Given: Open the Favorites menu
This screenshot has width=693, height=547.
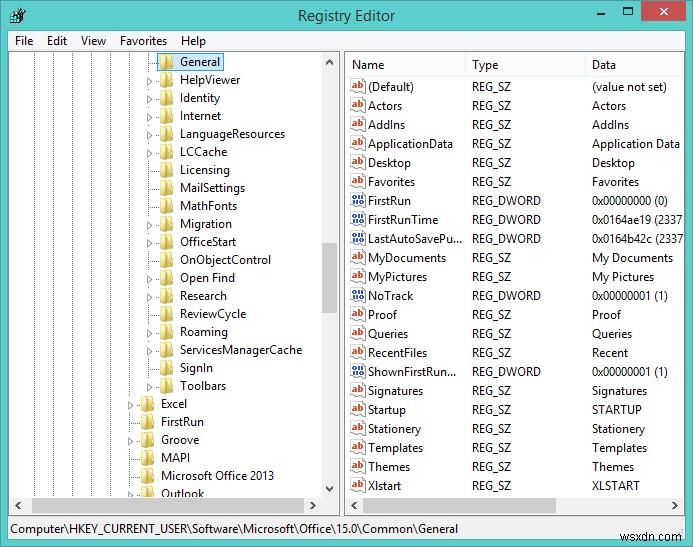Looking at the screenshot, I should (143, 41).
